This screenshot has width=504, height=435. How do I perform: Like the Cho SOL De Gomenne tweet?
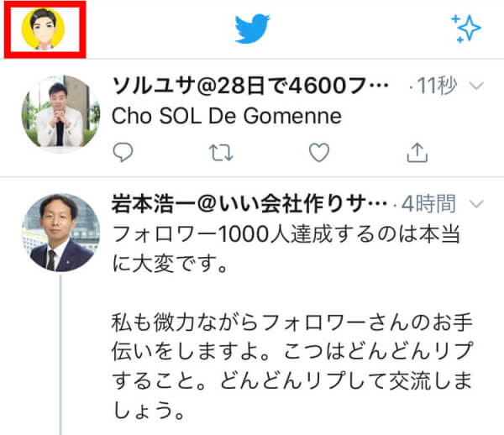(x=319, y=152)
